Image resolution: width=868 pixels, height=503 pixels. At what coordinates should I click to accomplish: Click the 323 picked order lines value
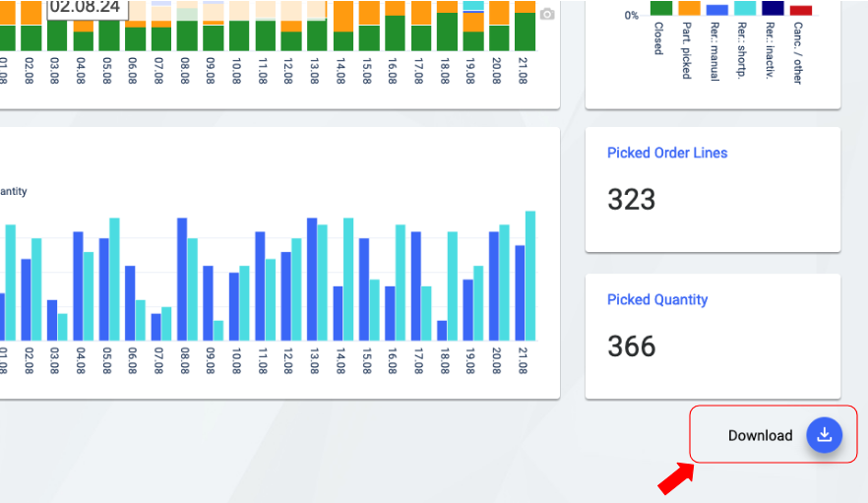632,200
